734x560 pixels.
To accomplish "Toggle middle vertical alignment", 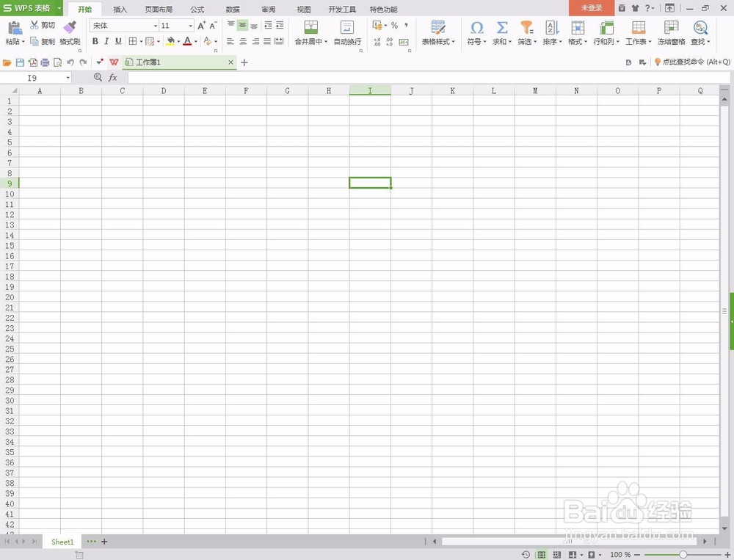I will [x=242, y=25].
